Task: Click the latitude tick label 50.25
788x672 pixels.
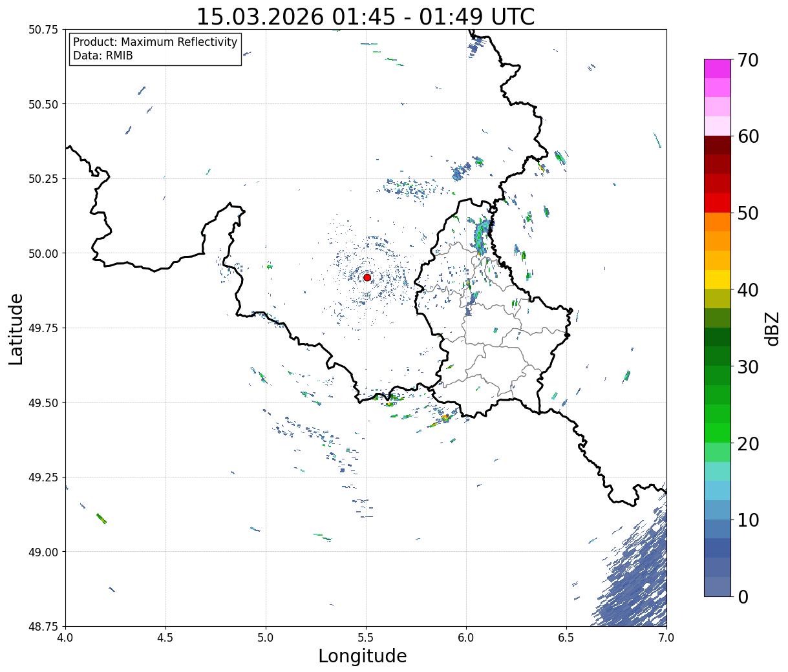Action: [x=43, y=179]
